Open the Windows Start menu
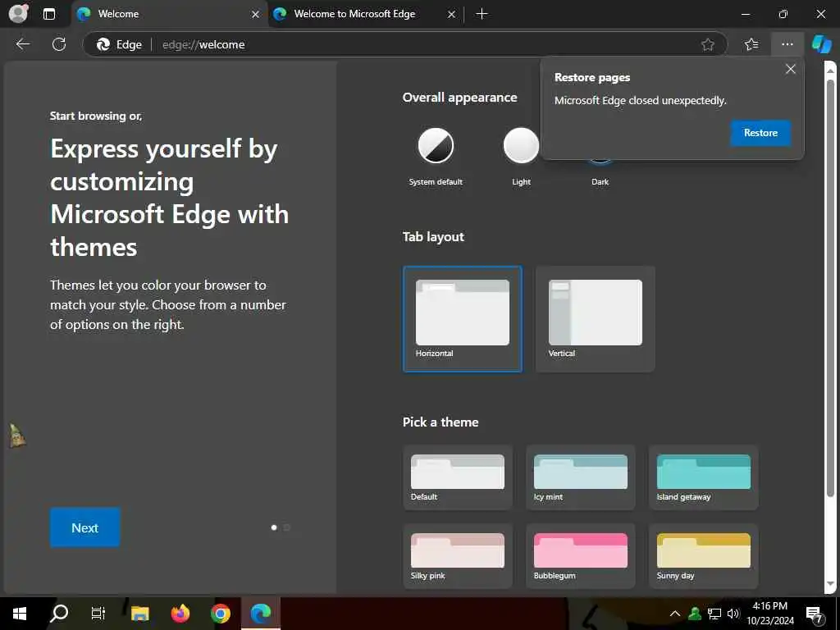This screenshot has width=840, height=630. pyautogui.click(x=20, y=614)
